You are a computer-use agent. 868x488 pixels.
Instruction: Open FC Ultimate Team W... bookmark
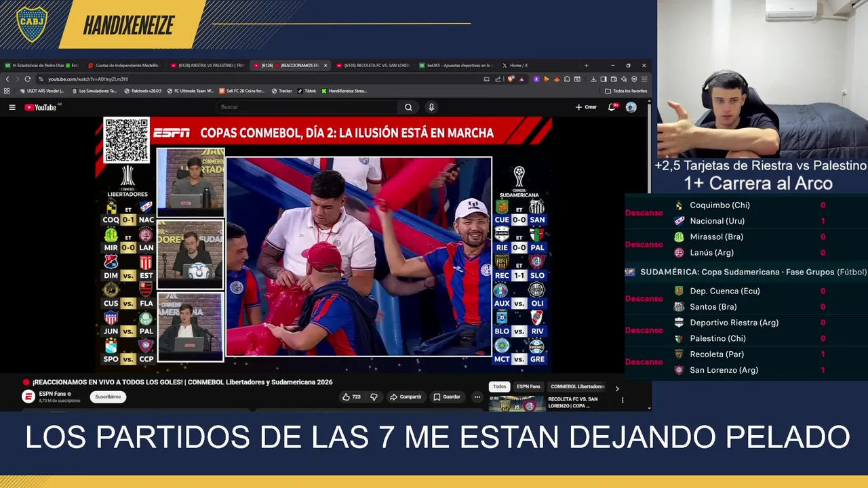(191, 91)
